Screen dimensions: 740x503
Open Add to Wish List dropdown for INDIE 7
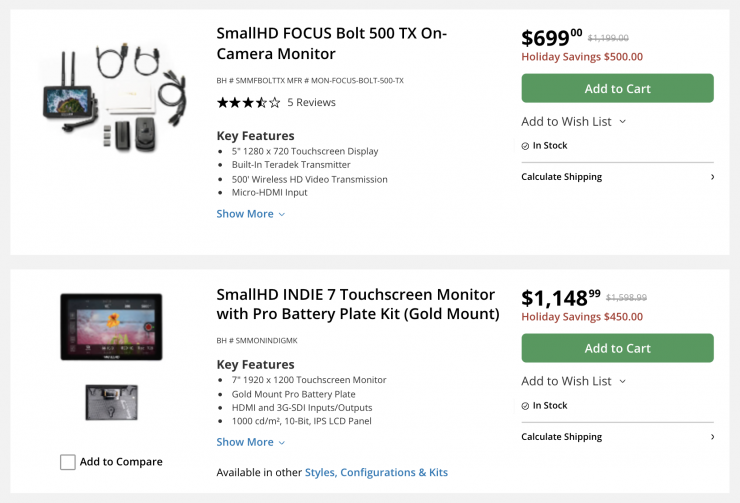point(574,381)
